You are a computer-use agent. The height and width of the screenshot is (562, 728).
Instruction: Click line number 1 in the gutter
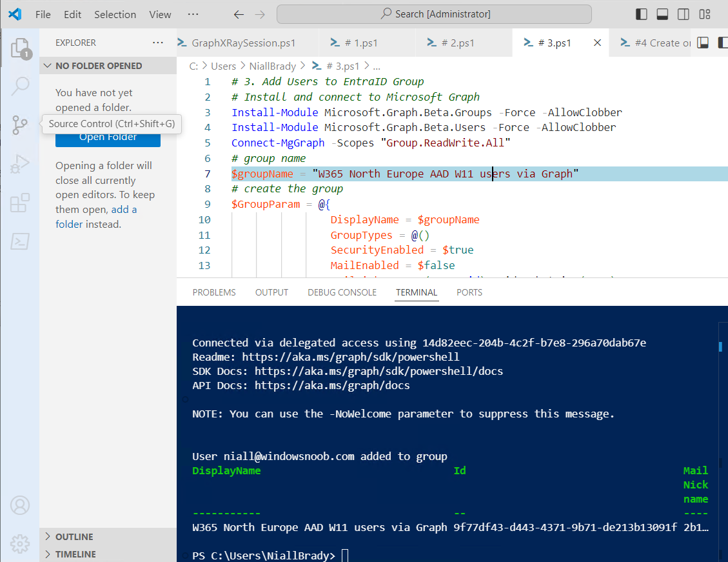point(208,82)
